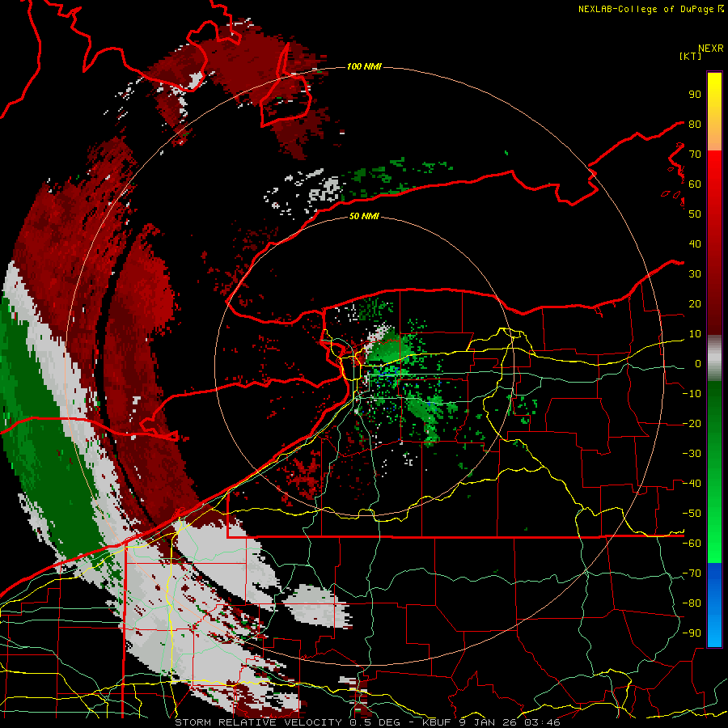
Task: Click the 60 value on velocity scale
Action: [695, 184]
